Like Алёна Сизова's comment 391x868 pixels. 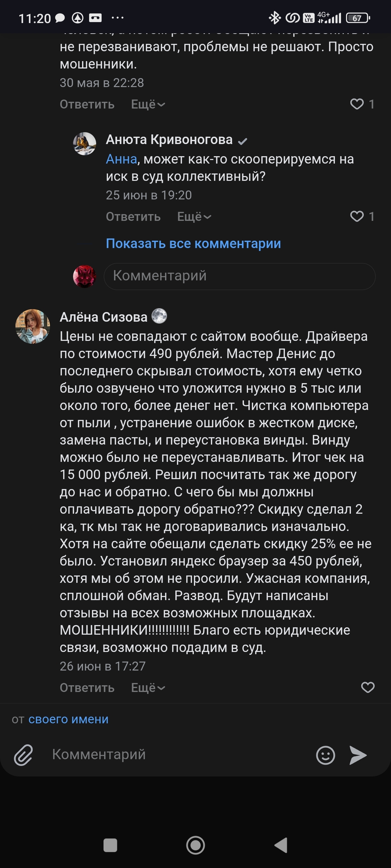[x=368, y=687]
